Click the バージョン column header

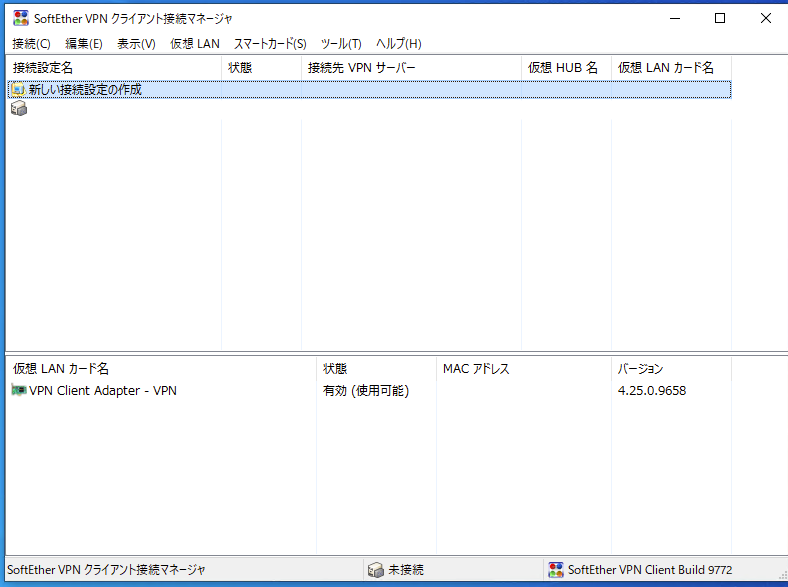(x=671, y=369)
